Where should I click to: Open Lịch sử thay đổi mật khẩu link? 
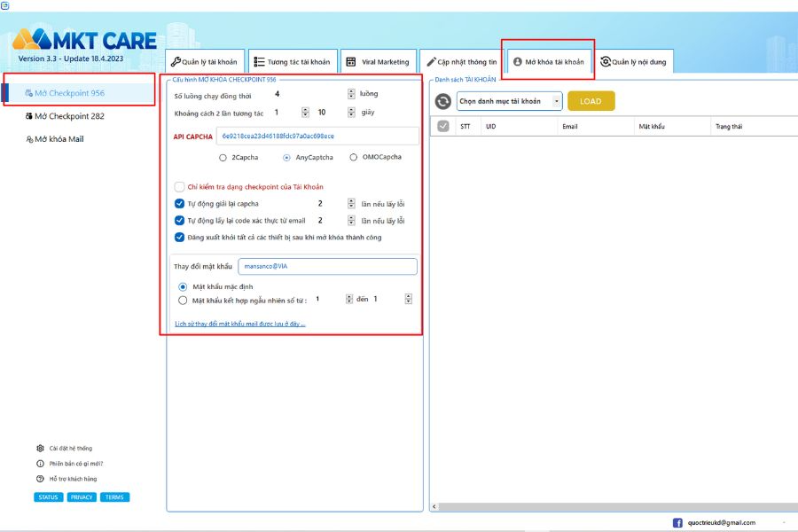(239, 325)
